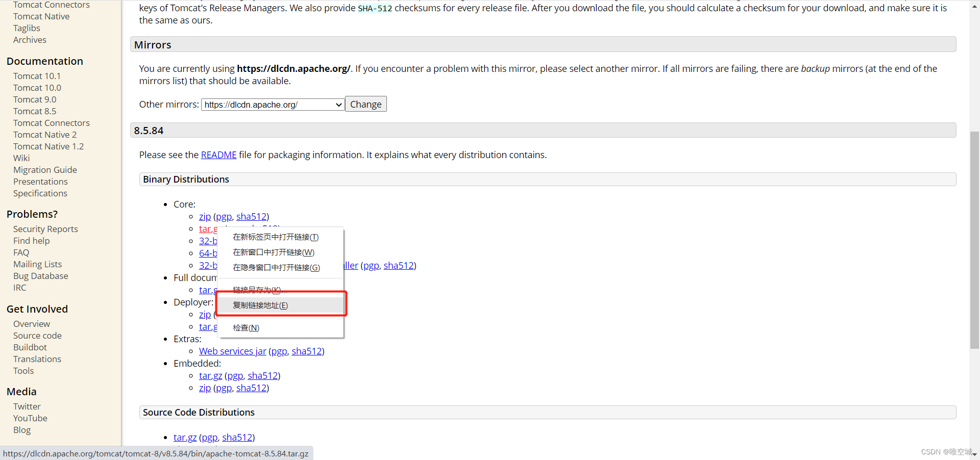This screenshot has height=460, width=980.
Task: Click the page's vertical scrollbar thumb
Action: (x=974, y=240)
